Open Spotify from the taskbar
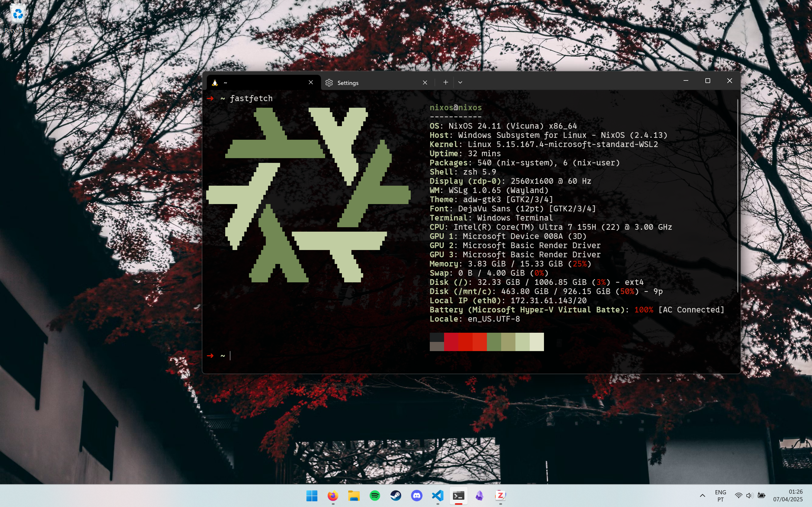Screen dimensions: 812x507 [x=375, y=496]
